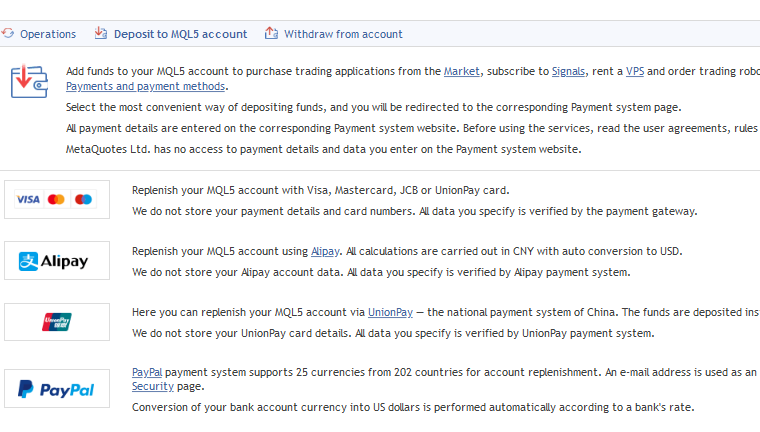Click the Operations refresh arrows icon
The image size is (760, 432).
(x=8, y=33)
